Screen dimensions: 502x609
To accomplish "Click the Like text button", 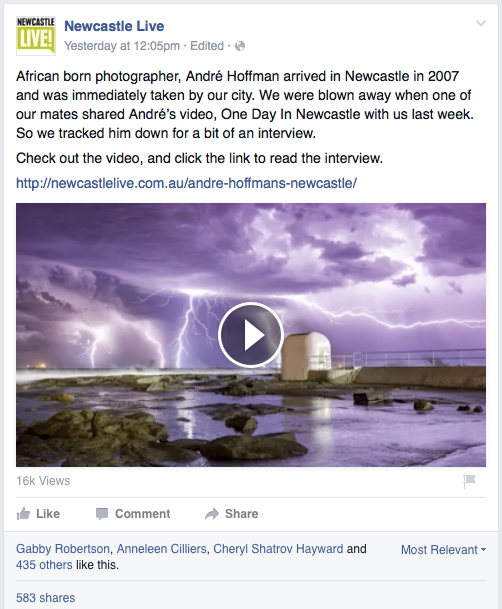I will click(48, 513).
